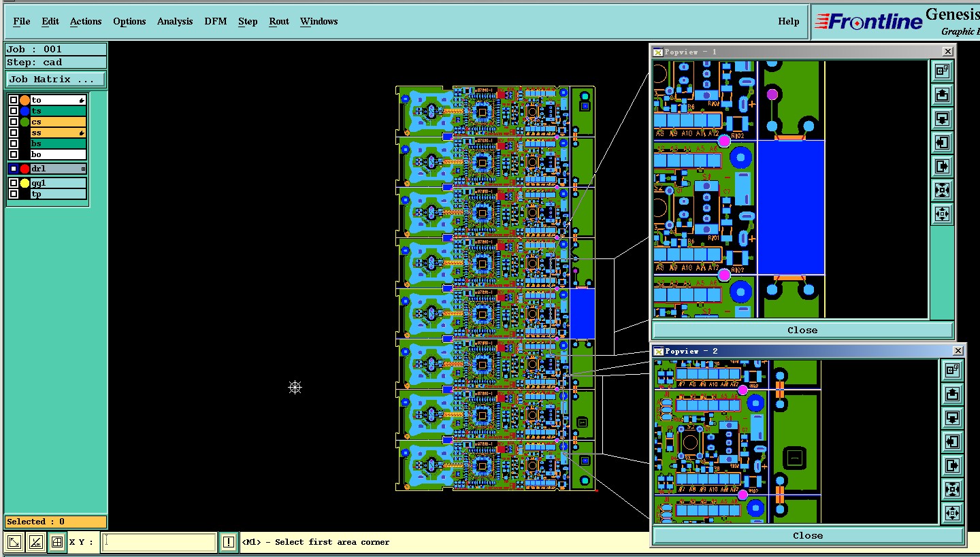Viewport: 980px width, 557px height.
Task: Click the X Y coordinate input field
Action: [x=159, y=542]
